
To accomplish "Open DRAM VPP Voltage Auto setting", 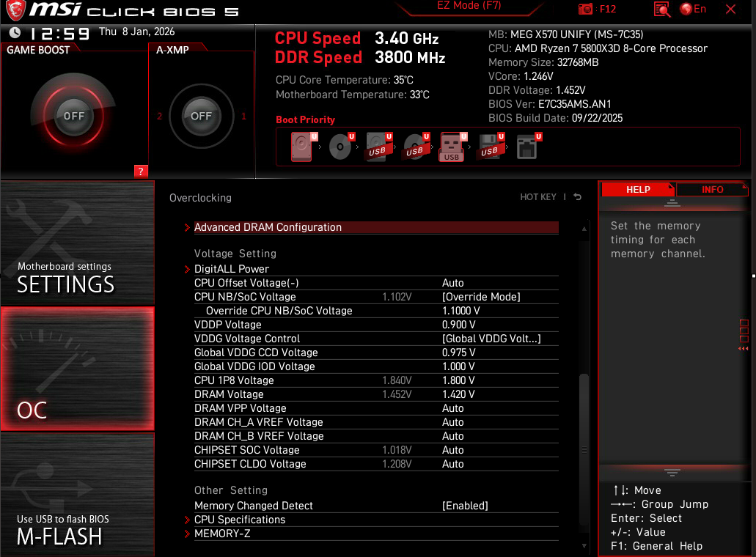I will (452, 408).
